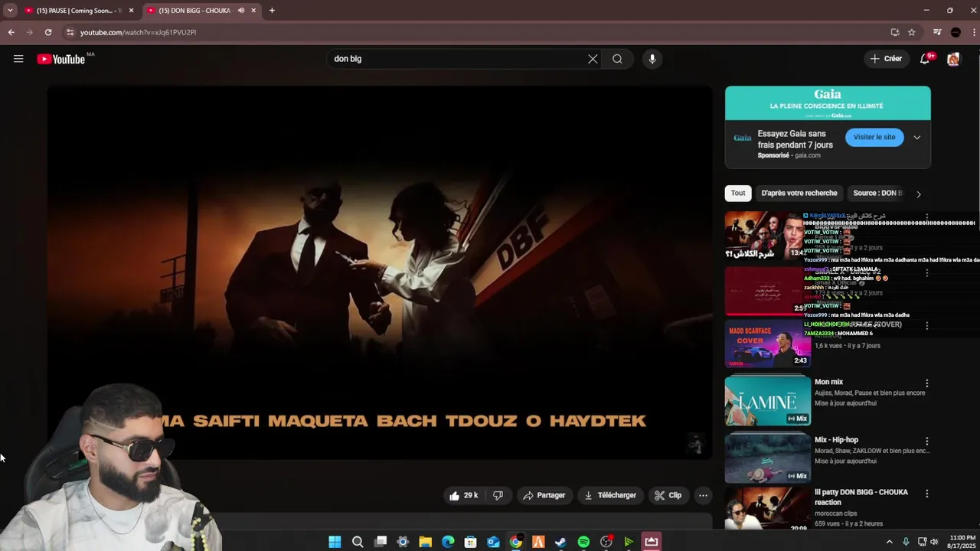Image resolution: width=980 pixels, height=551 pixels.
Task: Reload the current page
Action: click(x=48, y=32)
